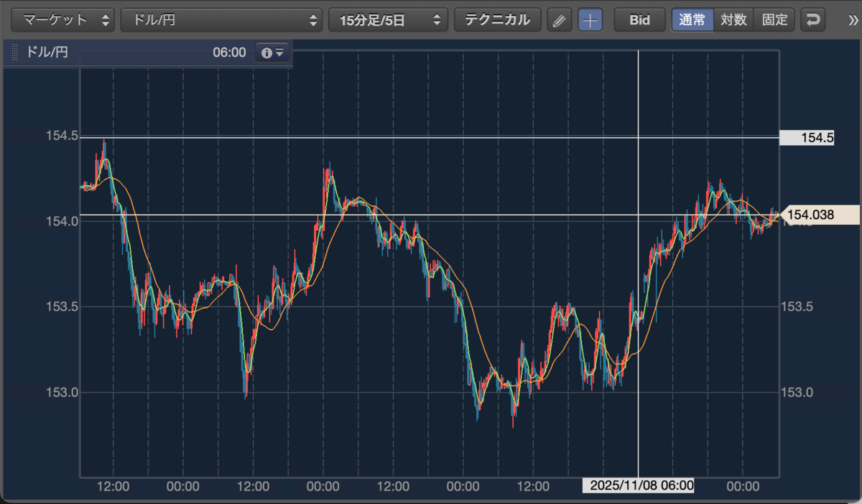Click the current price tag 154.038
This screenshot has width=862, height=504.
(819, 214)
